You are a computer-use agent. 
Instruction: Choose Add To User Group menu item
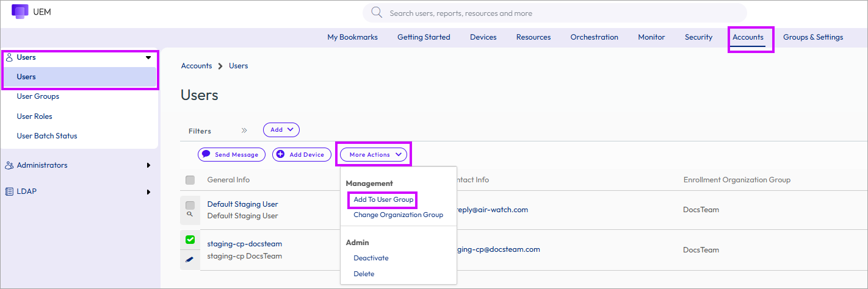(383, 199)
